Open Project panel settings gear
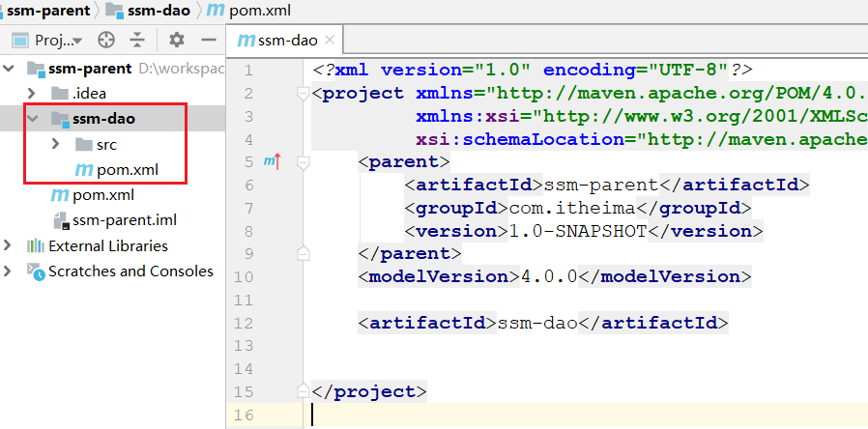This screenshot has height=429, width=868. tap(176, 40)
